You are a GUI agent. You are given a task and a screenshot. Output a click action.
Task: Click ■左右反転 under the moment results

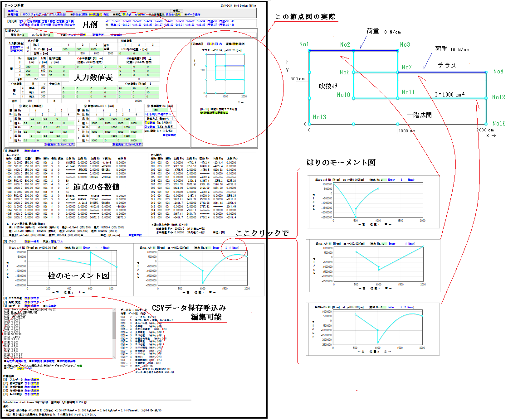[135, 235]
